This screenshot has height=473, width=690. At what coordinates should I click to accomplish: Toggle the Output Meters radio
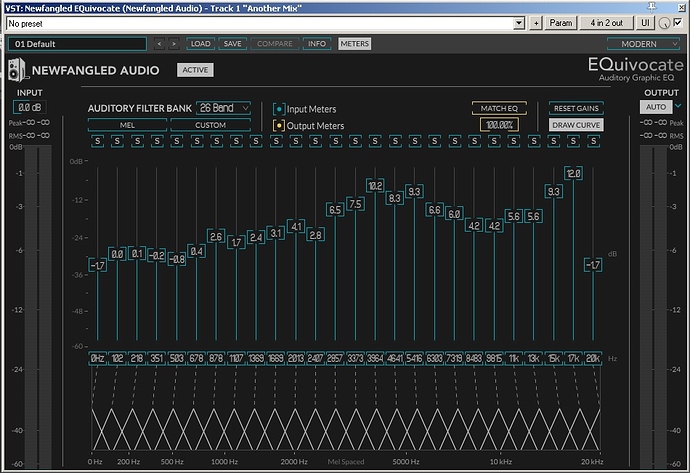(x=279, y=126)
